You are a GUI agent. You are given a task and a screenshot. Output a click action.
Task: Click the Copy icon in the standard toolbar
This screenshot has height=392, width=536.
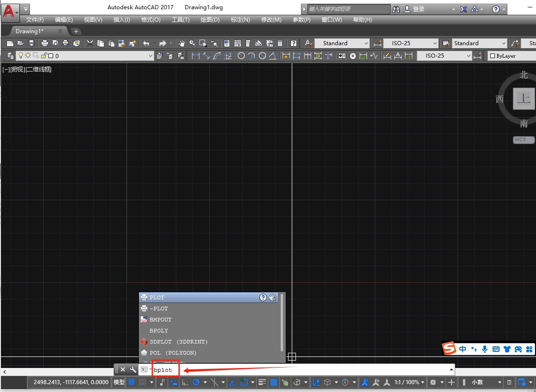(x=101, y=43)
